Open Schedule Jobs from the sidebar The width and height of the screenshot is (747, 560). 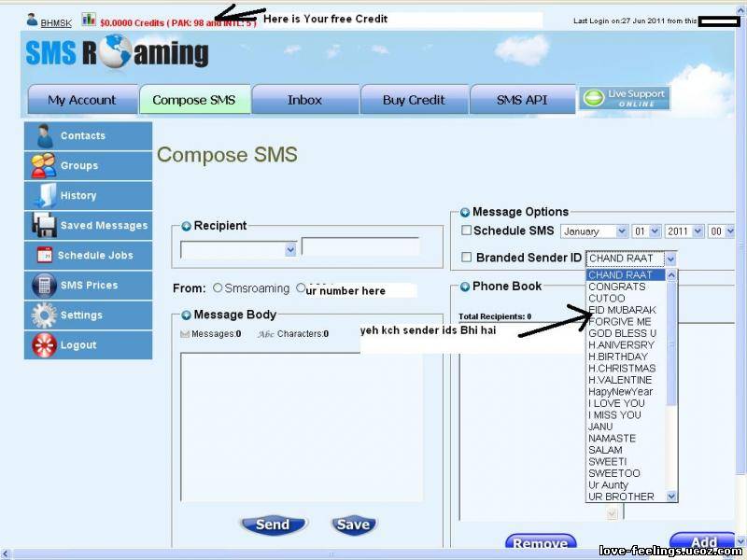[88, 255]
